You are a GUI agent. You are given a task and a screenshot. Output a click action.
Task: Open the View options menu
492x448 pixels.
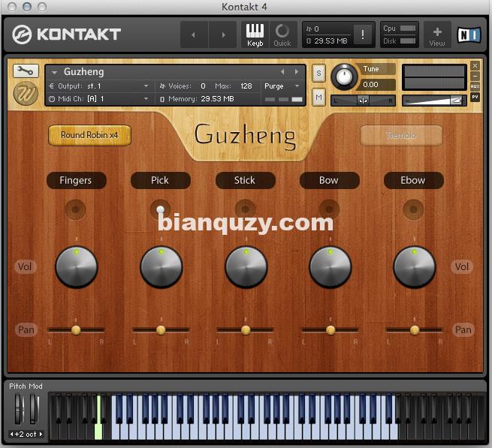437,35
